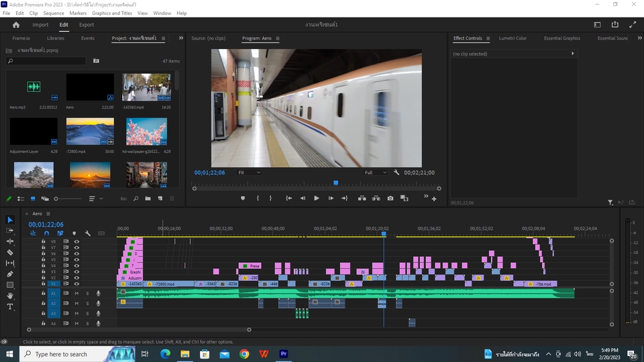Mute audio track A1
Viewport: 644px width, 362px height.
76,294
